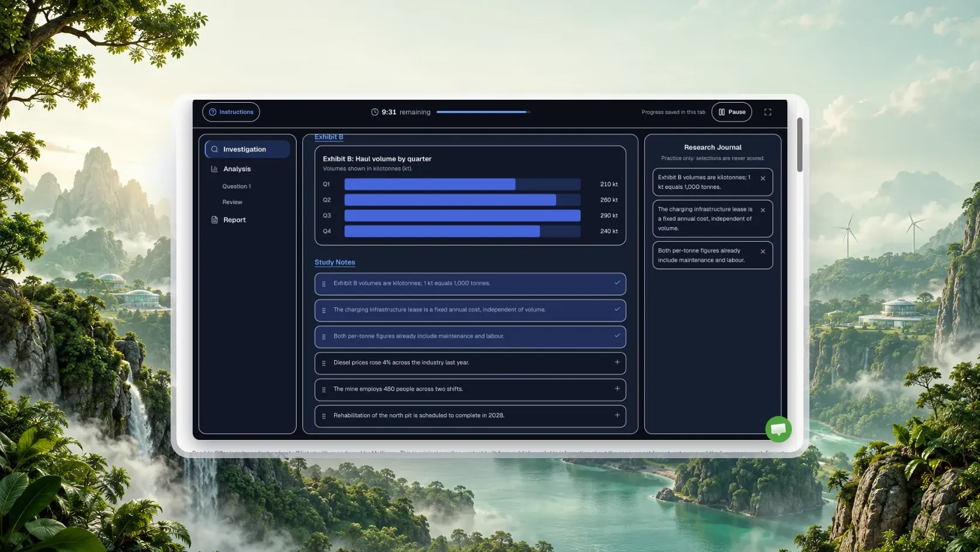Open the Investigation section
This screenshot has height=552, width=980.
pos(247,149)
